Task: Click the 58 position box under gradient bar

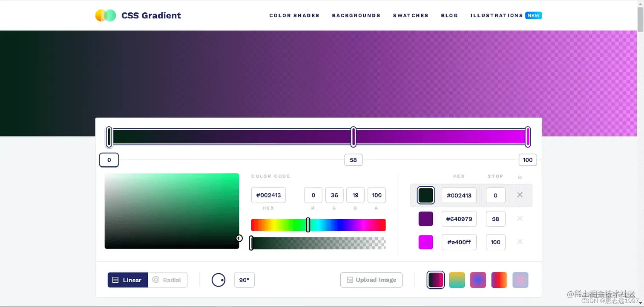Action: tap(353, 160)
